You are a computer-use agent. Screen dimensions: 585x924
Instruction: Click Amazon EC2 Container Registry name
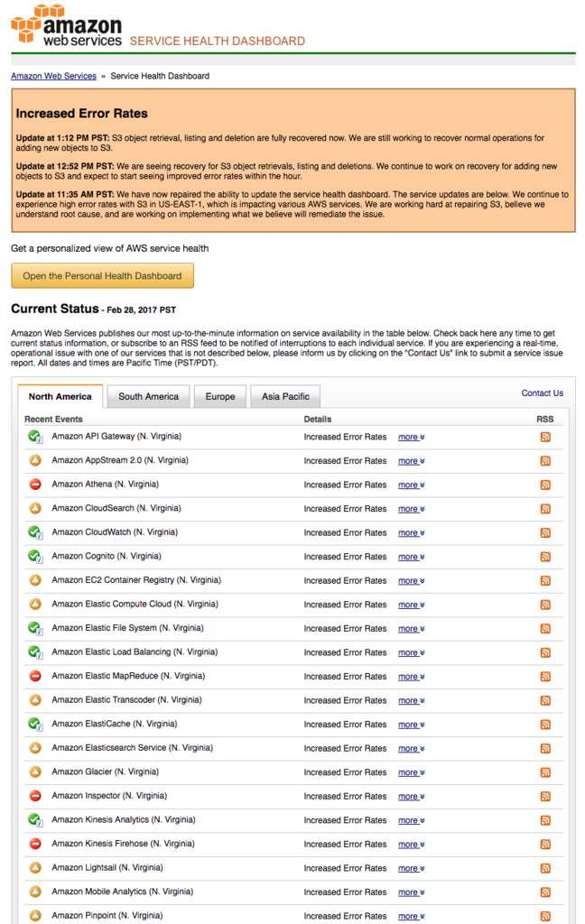click(x=136, y=580)
